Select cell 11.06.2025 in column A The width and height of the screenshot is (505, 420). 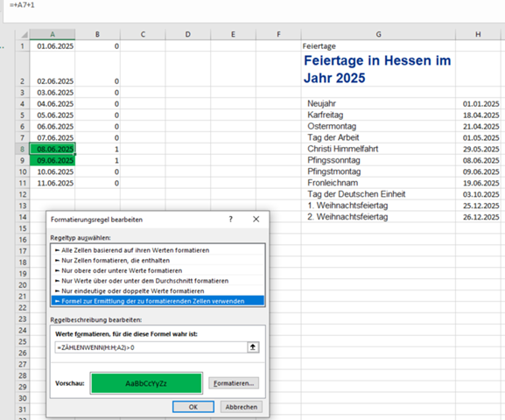click(x=53, y=183)
